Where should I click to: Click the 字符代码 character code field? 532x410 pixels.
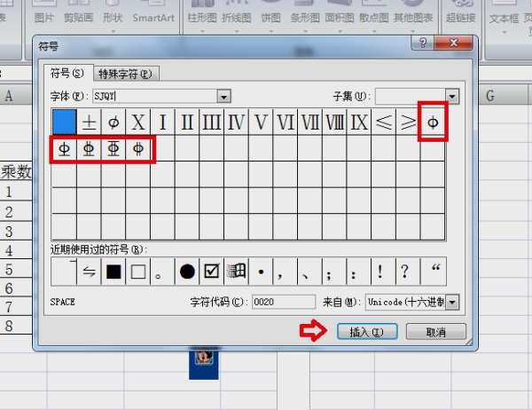point(284,302)
